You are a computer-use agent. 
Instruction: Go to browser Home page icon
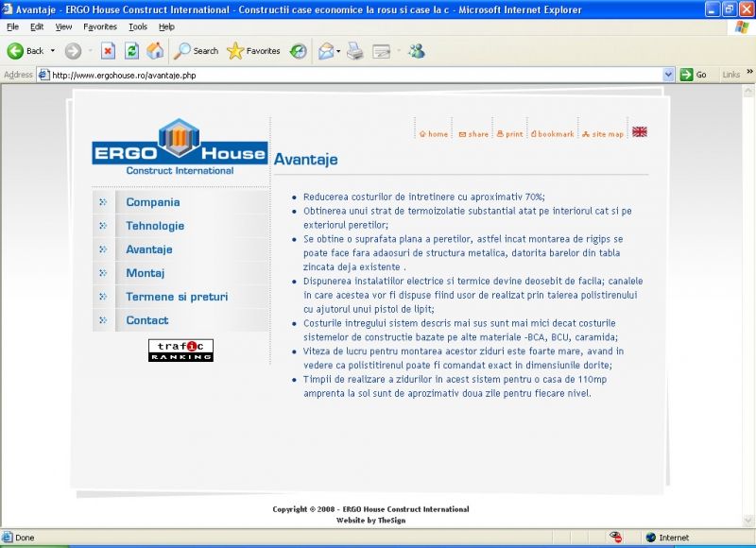click(x=155, y=51)
